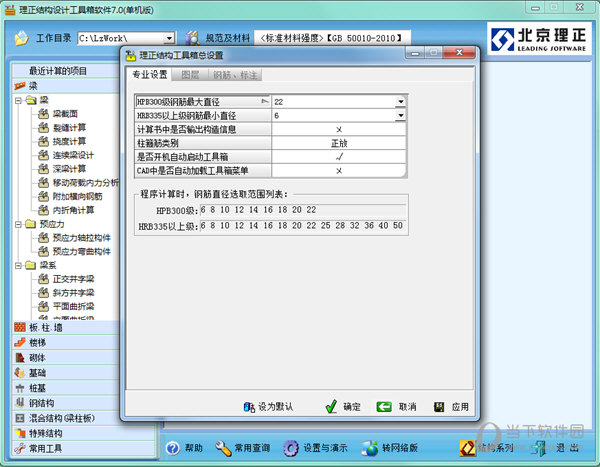This screenshot has width=600, height=467.
Task: Switch to 钢筋、标注 tab
Action: click(x=235, y=75)
